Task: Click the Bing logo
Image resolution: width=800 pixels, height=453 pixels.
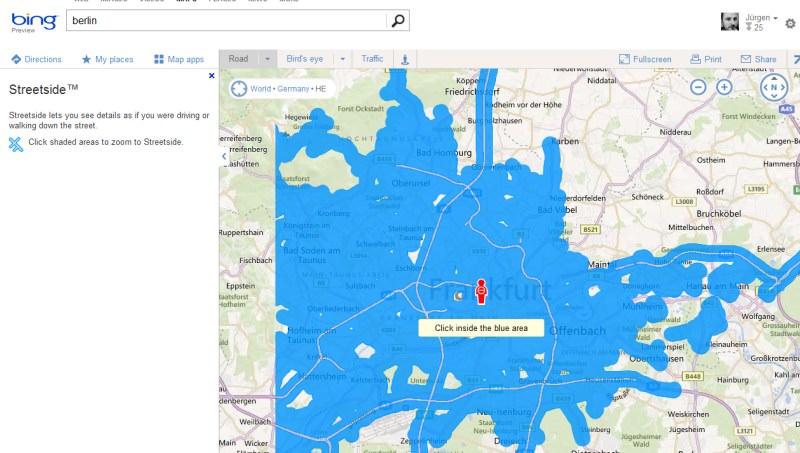Action: coord(34,21)
